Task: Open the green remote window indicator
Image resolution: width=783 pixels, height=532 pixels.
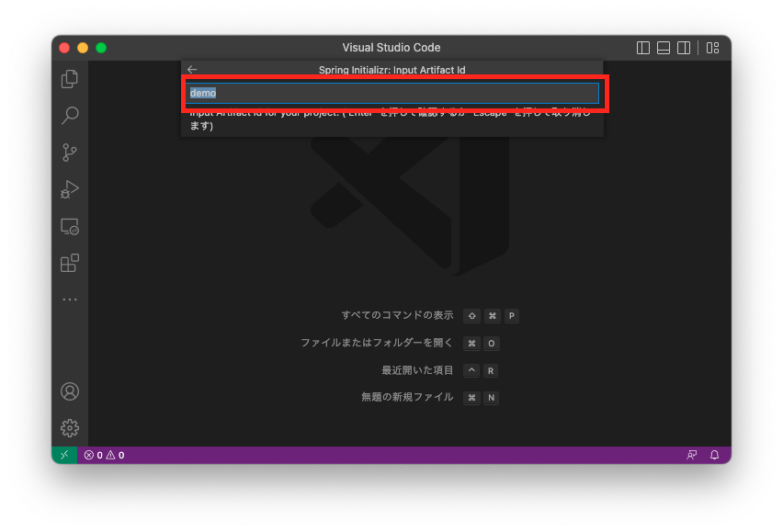Action: pos(64,455)
